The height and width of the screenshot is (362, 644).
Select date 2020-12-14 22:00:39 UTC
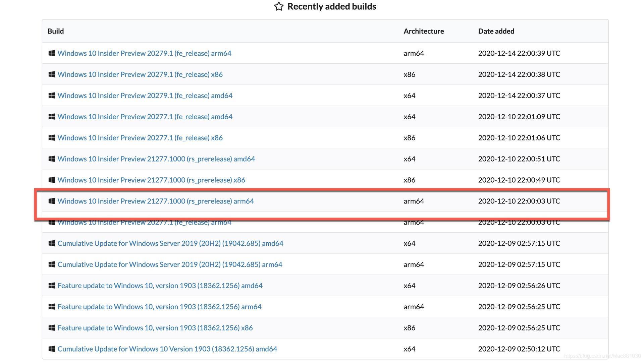coord(519,53)
